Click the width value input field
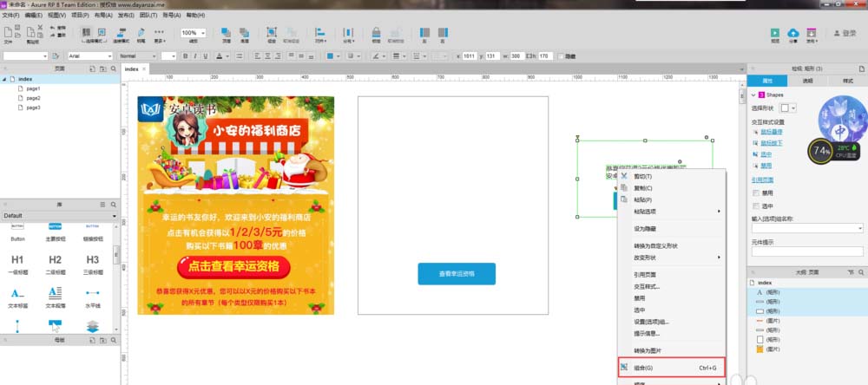Screen dimensions: 868x385 tap(517, 55)
